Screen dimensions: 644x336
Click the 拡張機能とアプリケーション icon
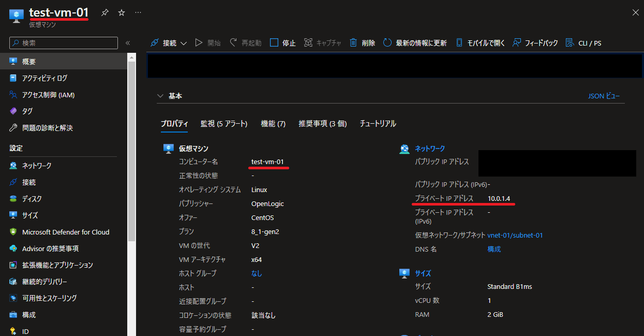13,265
